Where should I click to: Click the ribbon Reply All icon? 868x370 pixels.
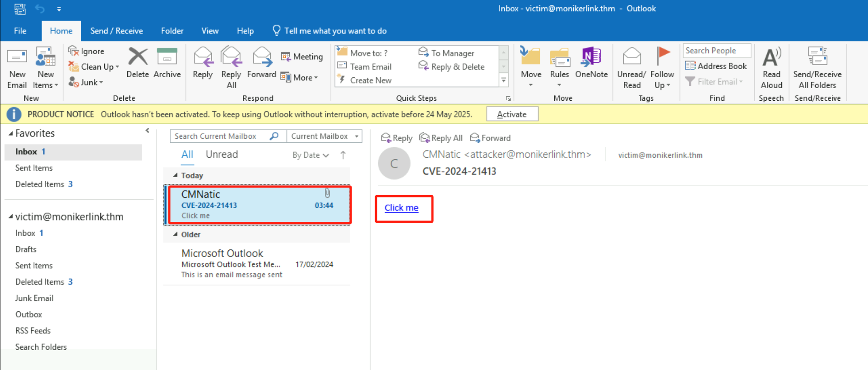pos(231,68)
